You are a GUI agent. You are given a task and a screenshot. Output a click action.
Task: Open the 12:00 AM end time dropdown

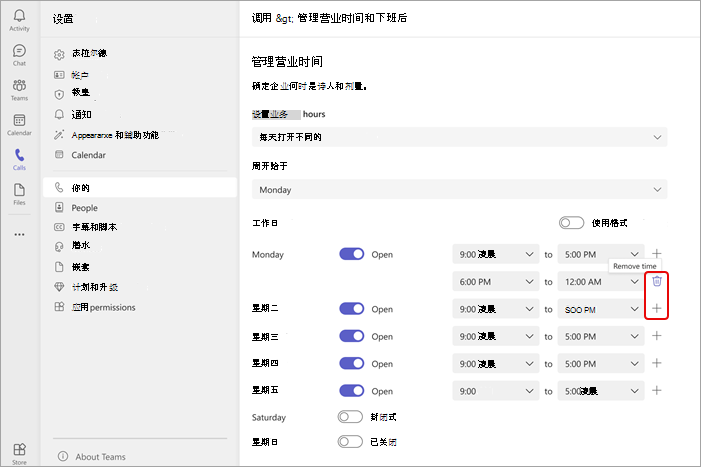click(601, 282)
